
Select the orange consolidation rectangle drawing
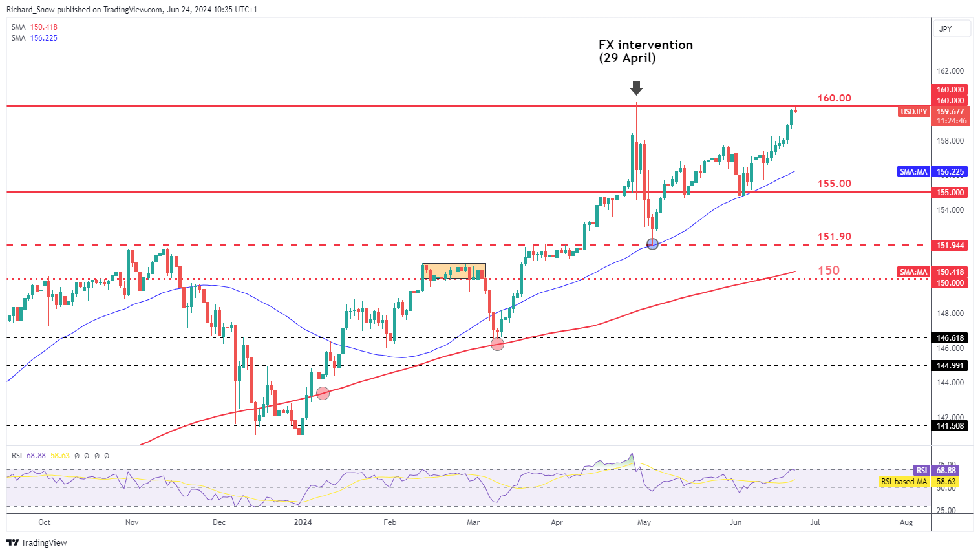(x=454, y=271)
